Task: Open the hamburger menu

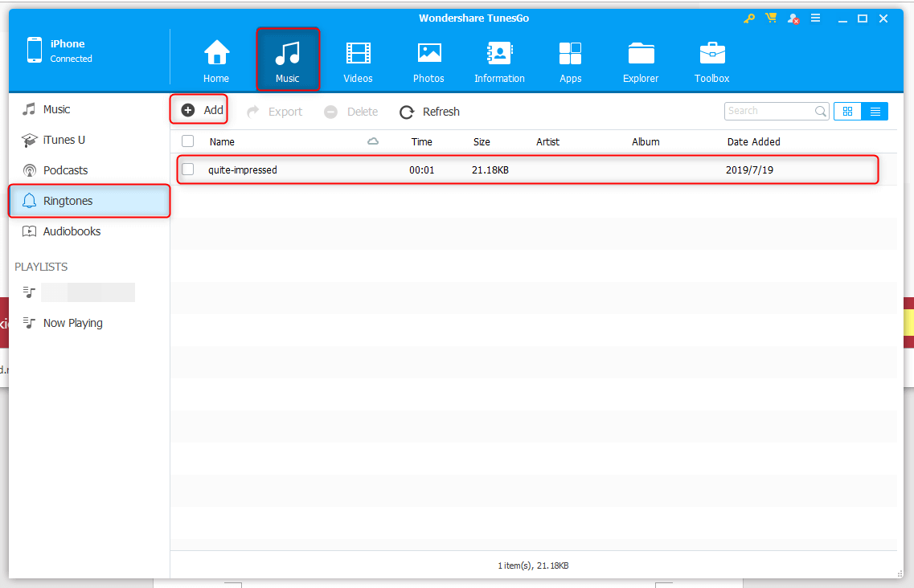Action: point(815,18)
